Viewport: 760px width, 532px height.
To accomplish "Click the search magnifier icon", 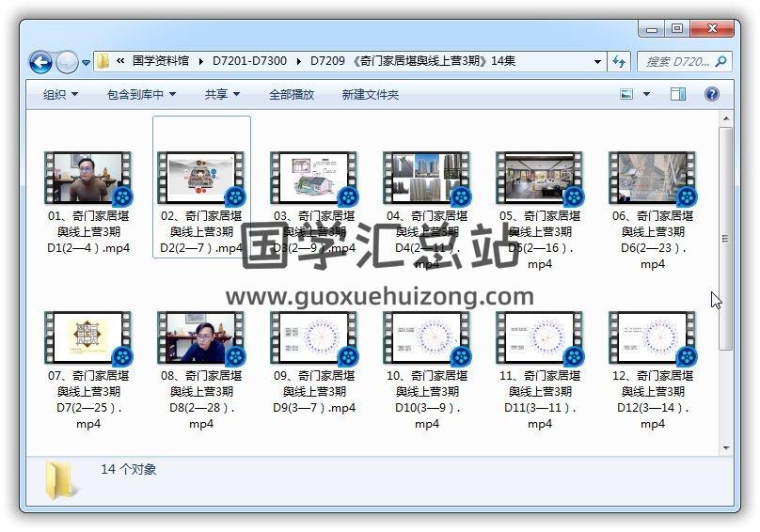I will [720, 62].
